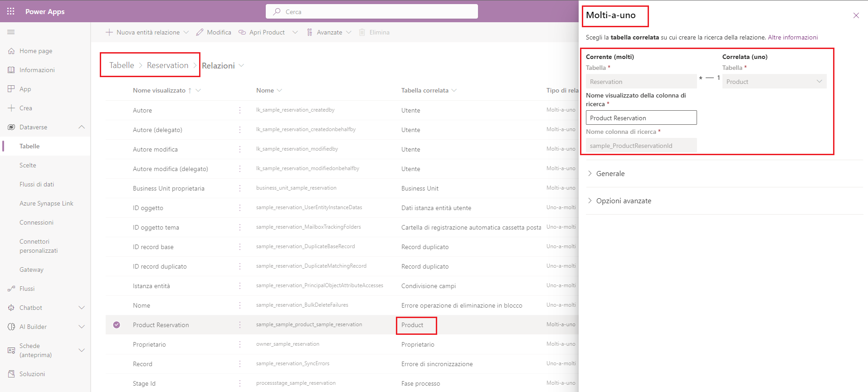
Task: Click the Flussi flow icon in sidebar
Action: (x=11, y=289)
